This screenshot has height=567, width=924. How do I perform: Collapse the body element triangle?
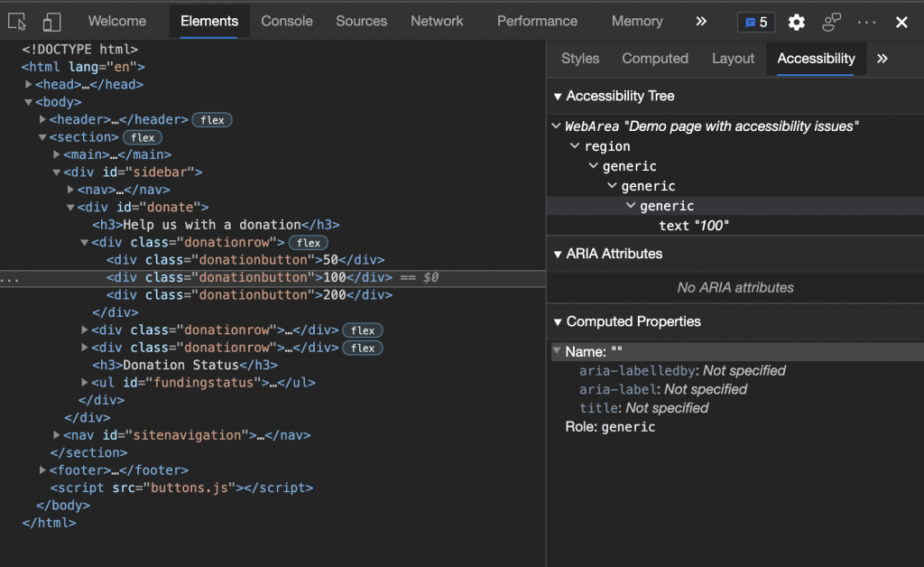click(x=28, y=102)
